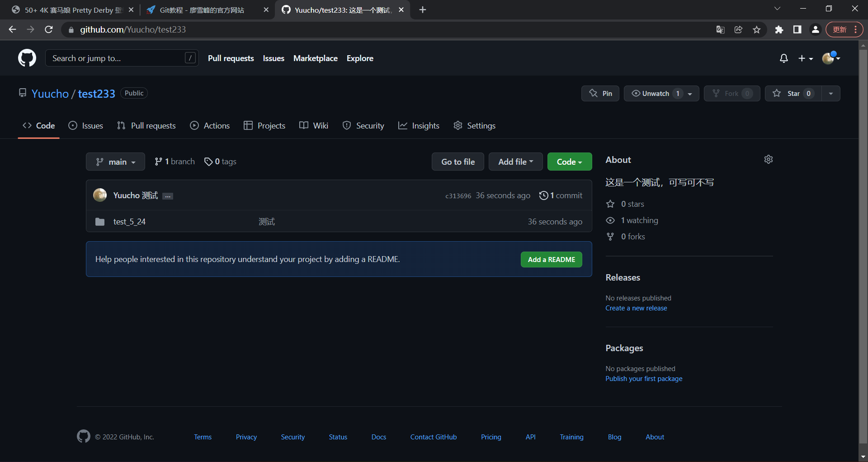Open the Insights tab

pos(419,126)
